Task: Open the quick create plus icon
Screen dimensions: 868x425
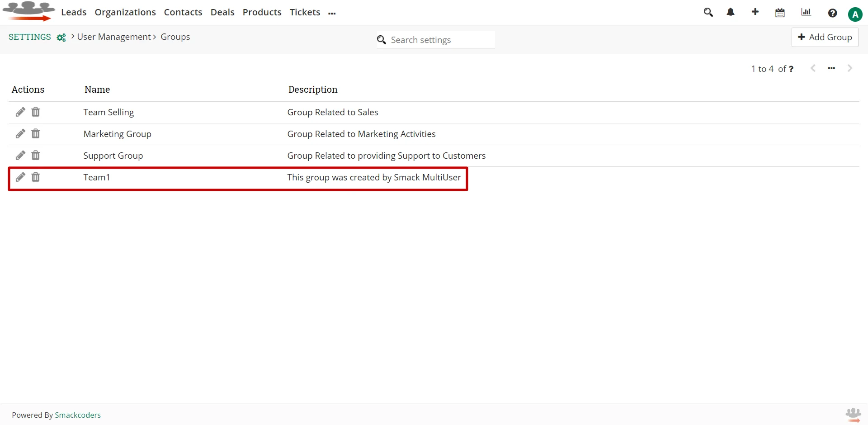Action: coord(755,12)
